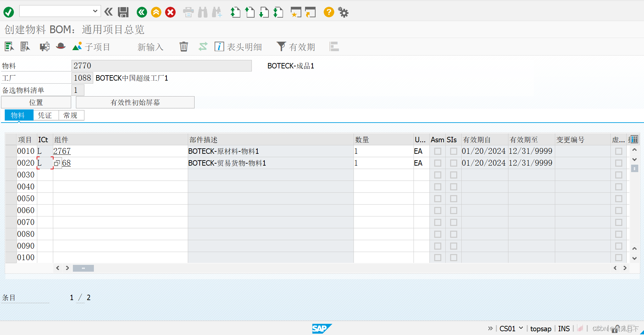Viewport: 644px width, 335px height.
Task: Click the component field in row 0030
Action: pyautogui.click(x=120, y=175)
